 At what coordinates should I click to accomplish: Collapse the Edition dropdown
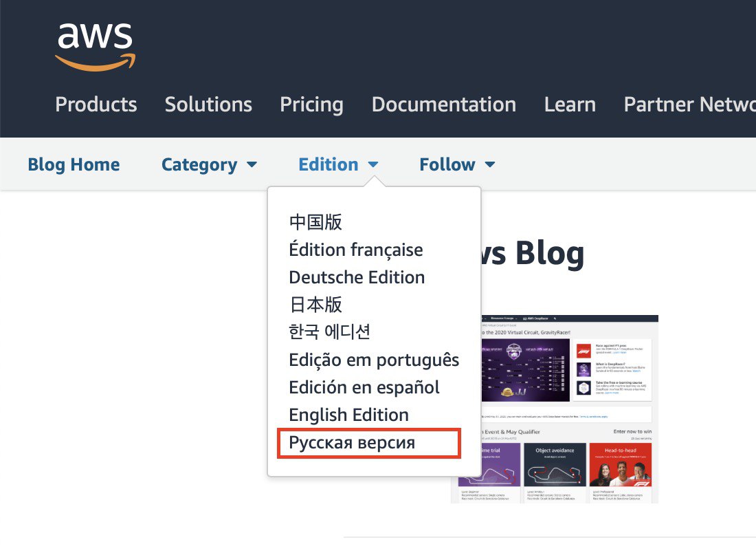point(338,164)
